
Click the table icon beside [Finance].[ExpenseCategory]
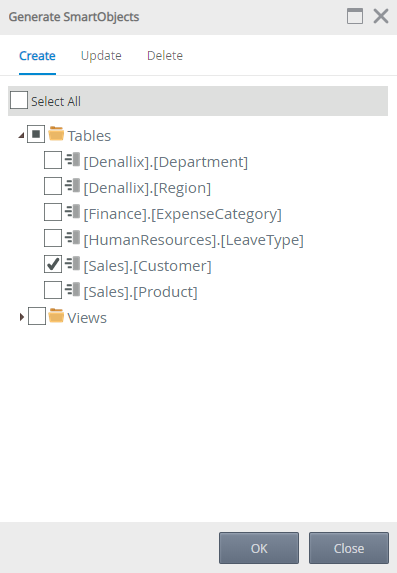click(72, 212)
